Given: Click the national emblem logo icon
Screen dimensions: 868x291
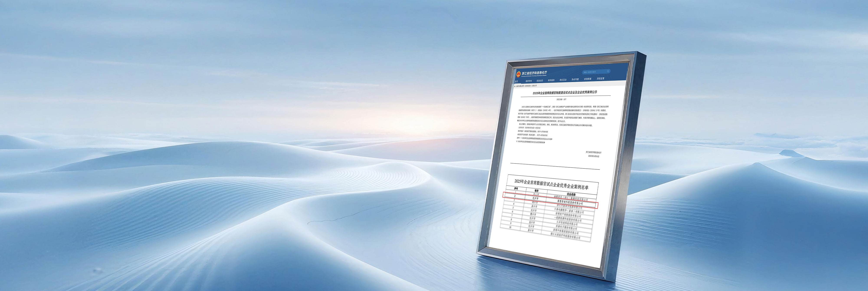Looking at the screenshot, I should click(519, 74).
